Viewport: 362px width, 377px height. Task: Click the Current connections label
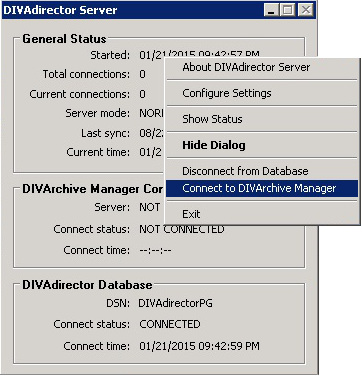tap(79, 94)
